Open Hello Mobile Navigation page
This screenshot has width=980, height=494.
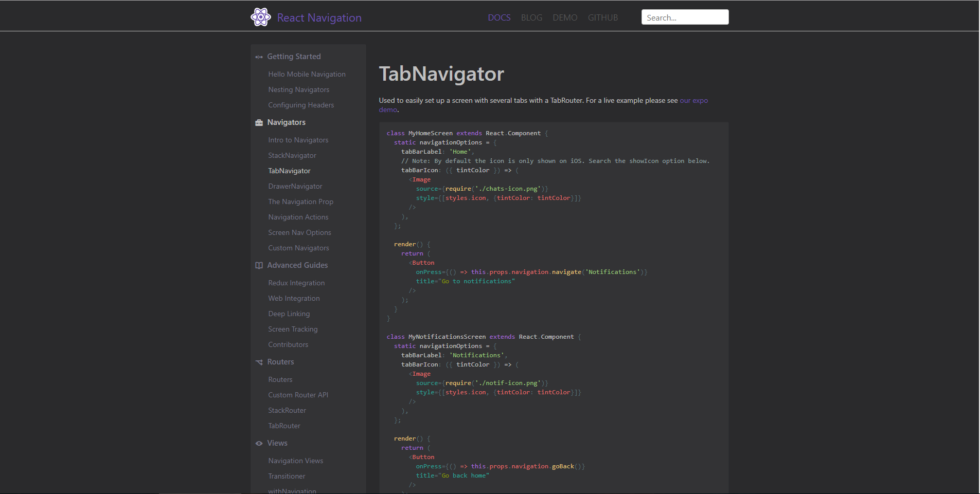[x=307, y=74]
